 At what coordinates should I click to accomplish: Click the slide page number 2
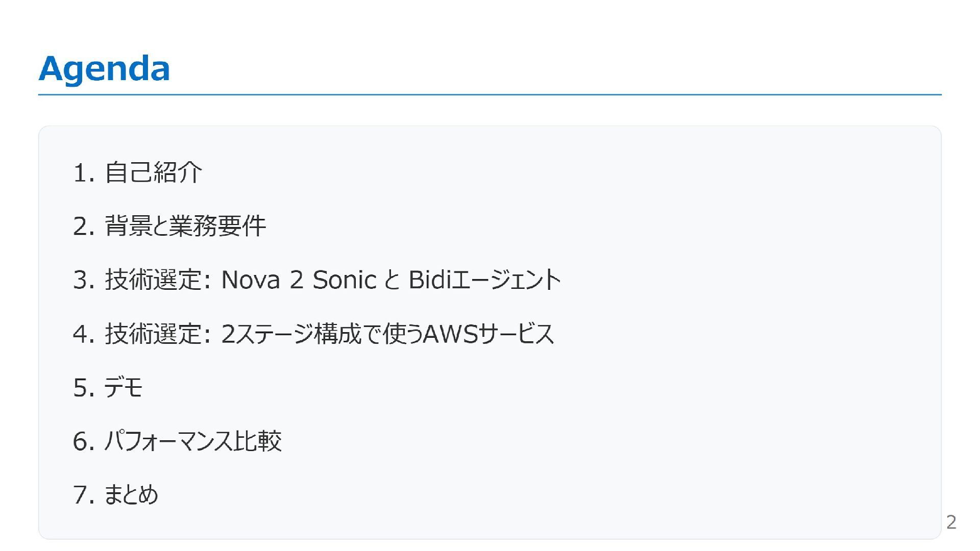(951, 522)
